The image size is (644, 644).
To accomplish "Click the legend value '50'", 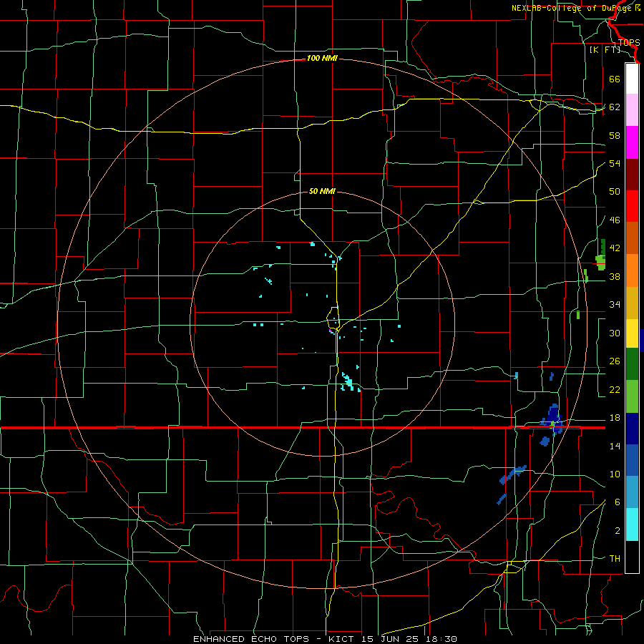I will [615, 192].
